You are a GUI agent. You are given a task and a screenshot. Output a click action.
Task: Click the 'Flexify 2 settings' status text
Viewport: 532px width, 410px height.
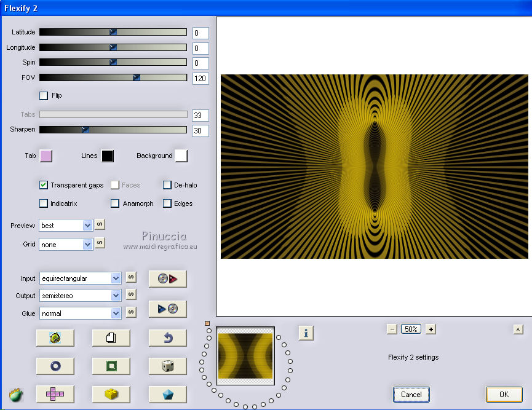tap(413, 357)
